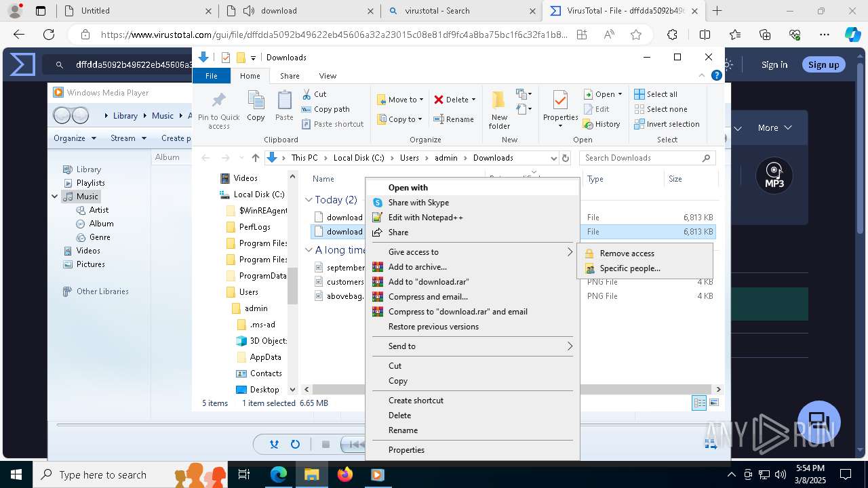Collapse the Music library tree node
This screenshot has height=488, width=868.
(55, 197)
